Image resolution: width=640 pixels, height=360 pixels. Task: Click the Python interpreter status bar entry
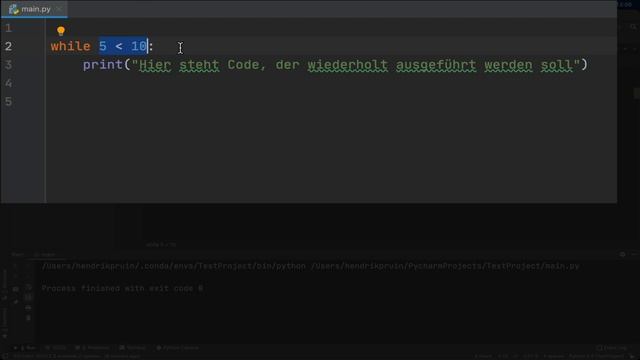596,356
